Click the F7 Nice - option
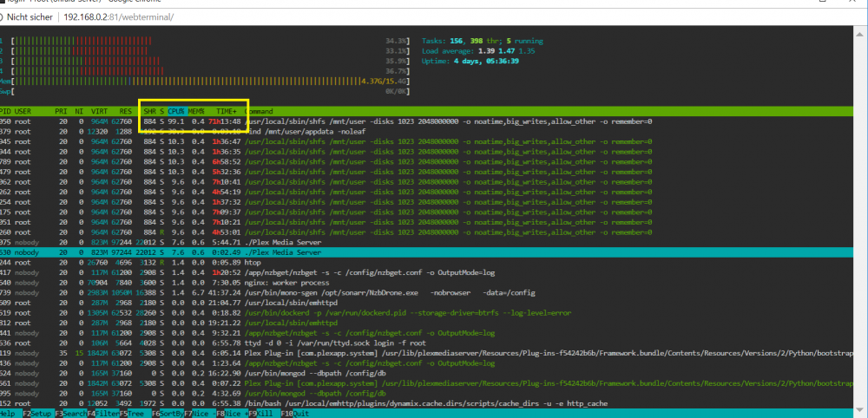 [x=200, y=414]
